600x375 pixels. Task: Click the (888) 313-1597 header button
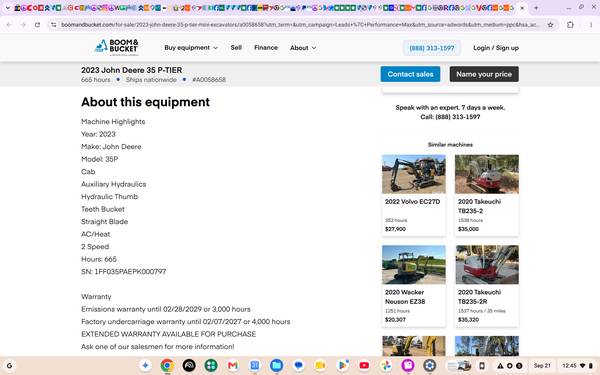point(432,48)
